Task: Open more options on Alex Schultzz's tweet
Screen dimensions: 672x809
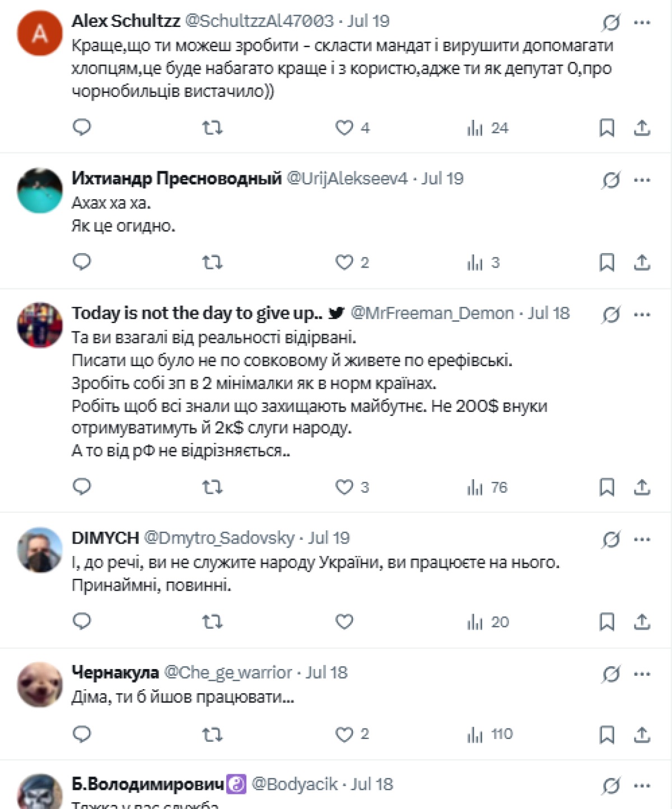Action: tap(642, 23)
